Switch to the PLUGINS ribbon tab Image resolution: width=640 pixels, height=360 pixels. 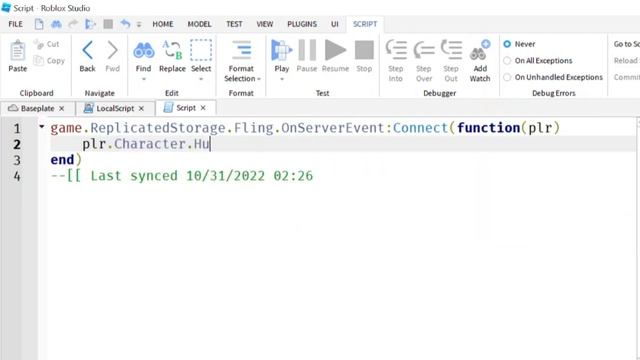coord(302,24)
